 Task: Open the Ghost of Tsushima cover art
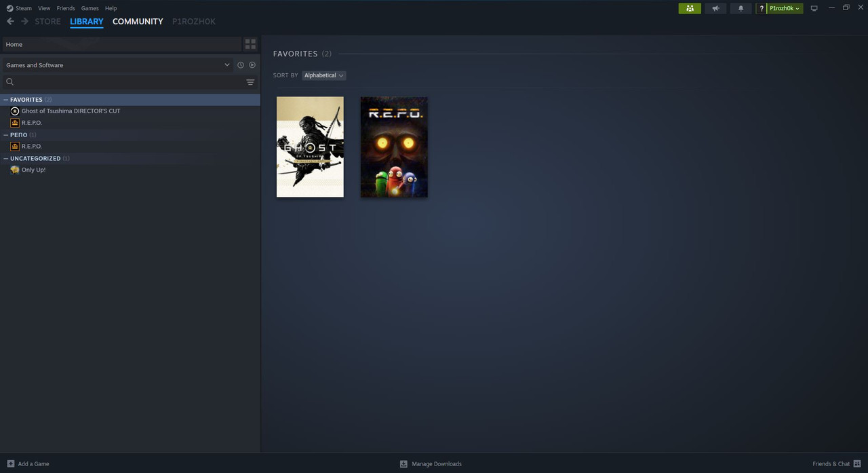[x=310, y=147]
